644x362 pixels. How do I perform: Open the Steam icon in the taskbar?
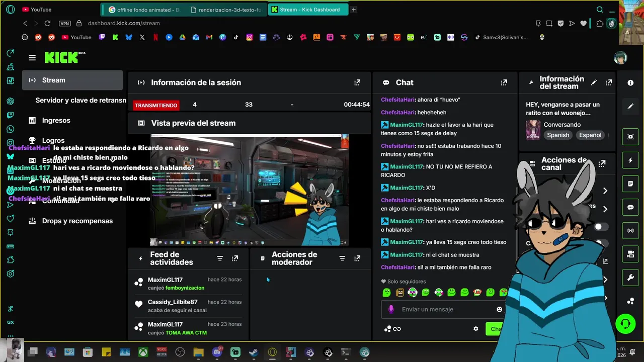click(254, 352)
